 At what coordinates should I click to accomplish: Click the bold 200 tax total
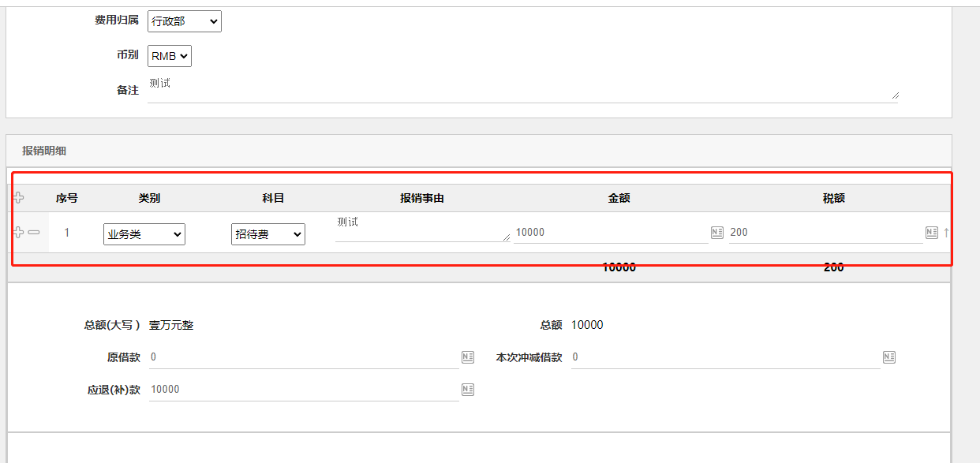(834, 267)
